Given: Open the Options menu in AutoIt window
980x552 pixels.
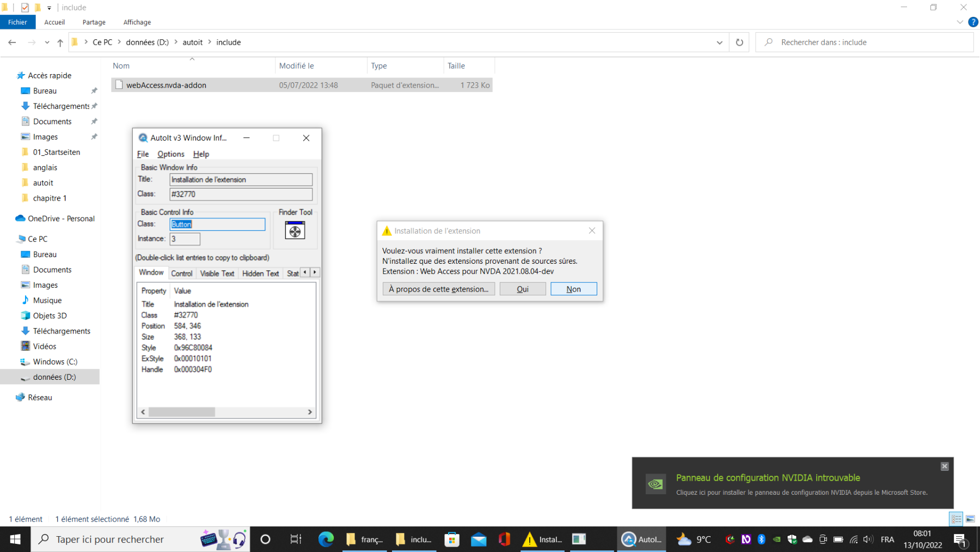Looking at the screenshot, I should (170, 154).
